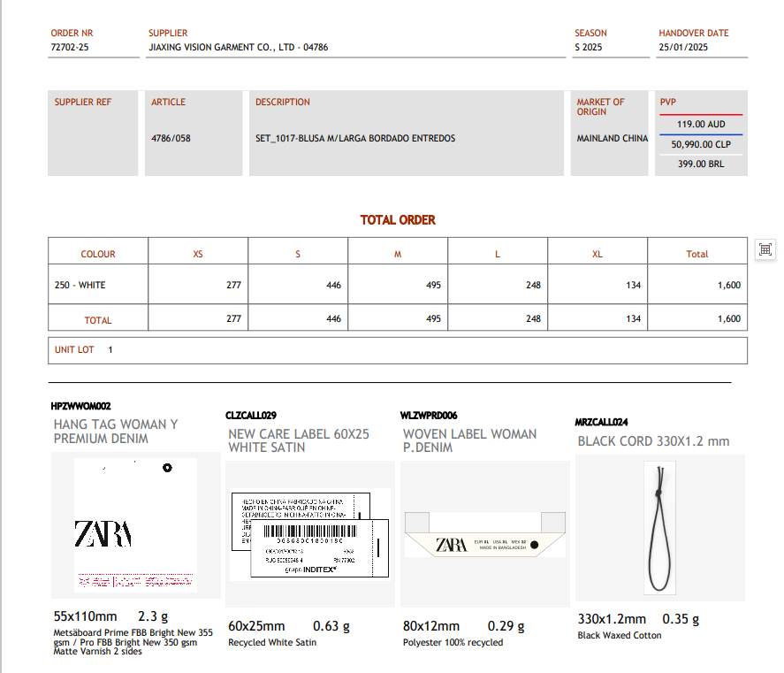
Task: Click the TOTAL ORDER heading
Action: click(398, 220)
